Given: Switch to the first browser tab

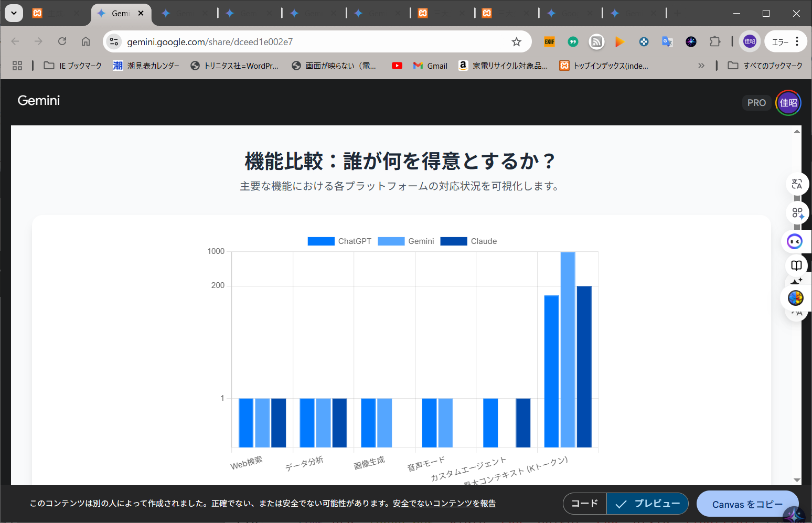Looking at the screenshot, I should coord(58,14).
